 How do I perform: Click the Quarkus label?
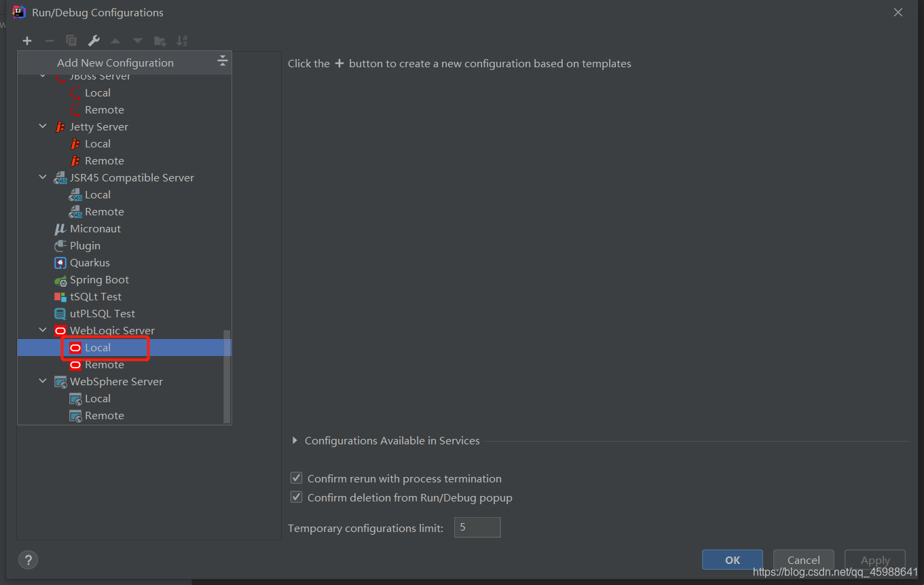tap(90, 263)
